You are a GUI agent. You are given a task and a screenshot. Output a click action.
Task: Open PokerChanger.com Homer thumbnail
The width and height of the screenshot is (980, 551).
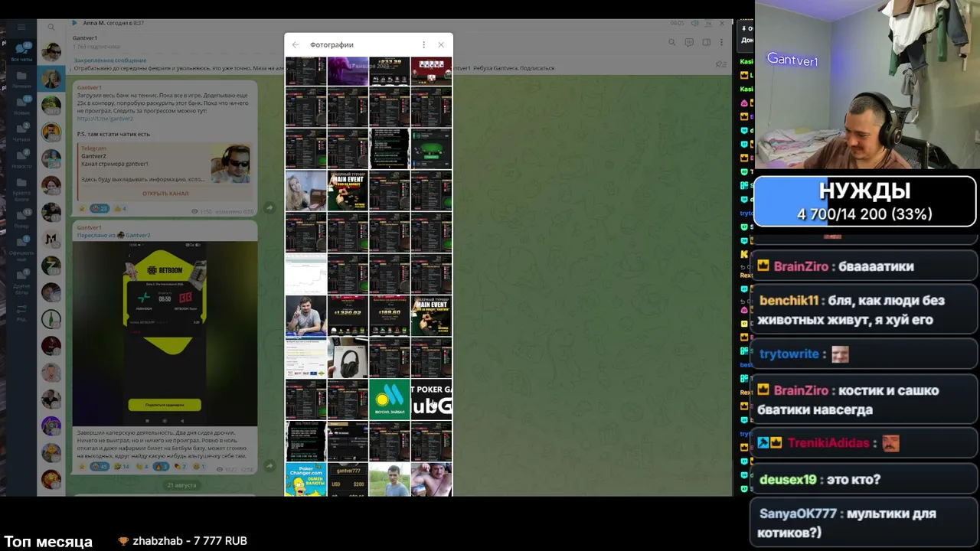pyautogui.click(x=305, y=480)
